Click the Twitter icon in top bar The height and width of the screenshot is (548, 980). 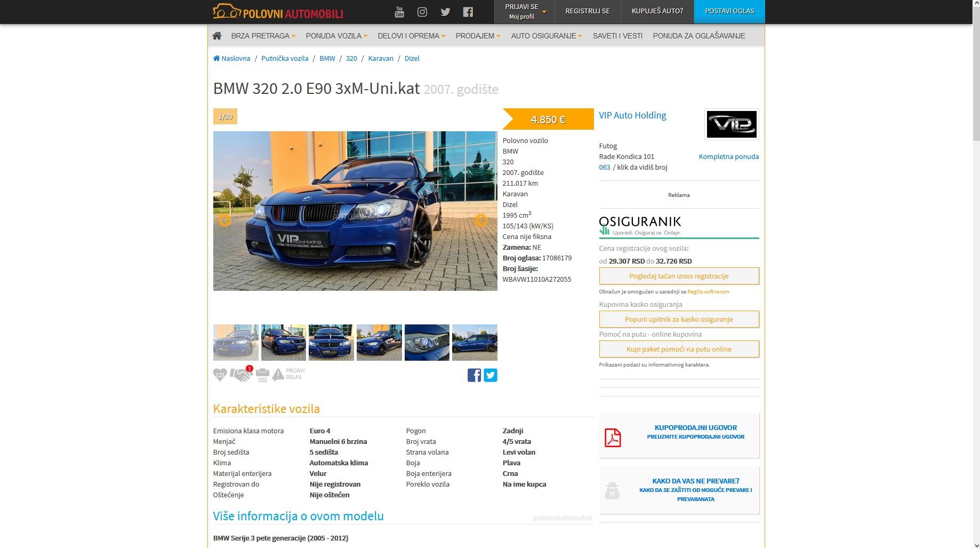[x=445, y=12]
